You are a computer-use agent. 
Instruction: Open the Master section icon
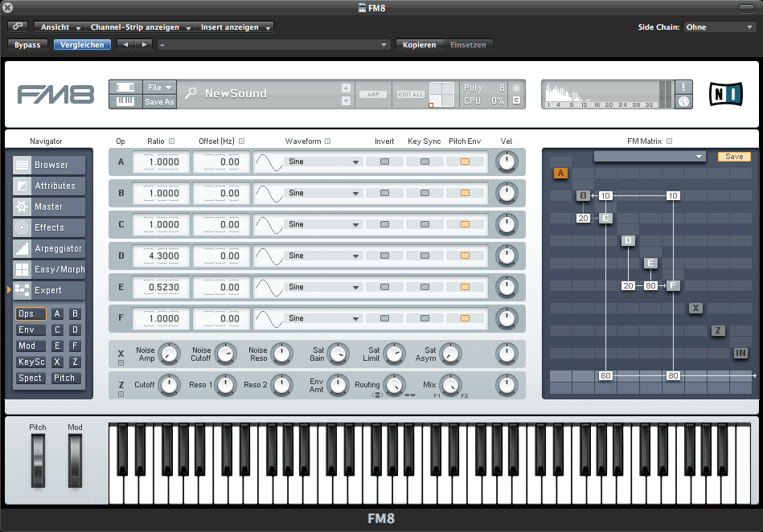click(x=22, y=207)
